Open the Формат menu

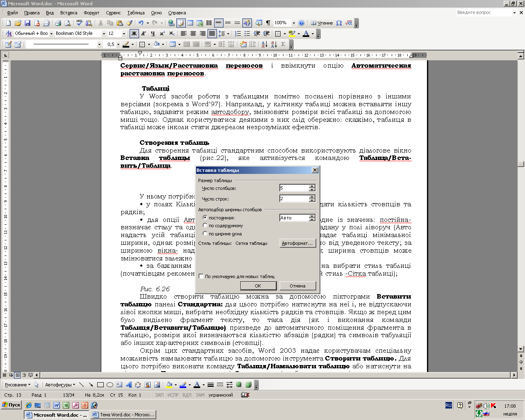pyautogui.click(x=91, y=13)
